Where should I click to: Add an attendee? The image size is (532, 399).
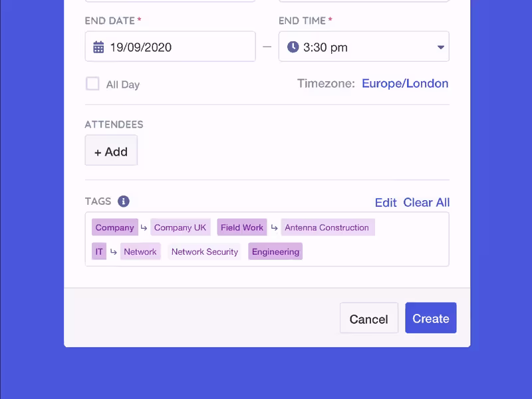pos(111,150)
